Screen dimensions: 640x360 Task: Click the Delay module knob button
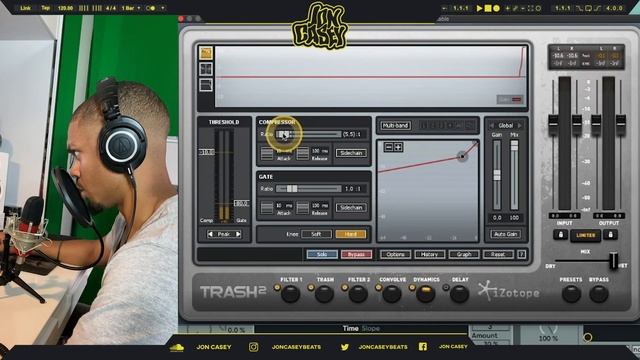[x=459, y=294]
